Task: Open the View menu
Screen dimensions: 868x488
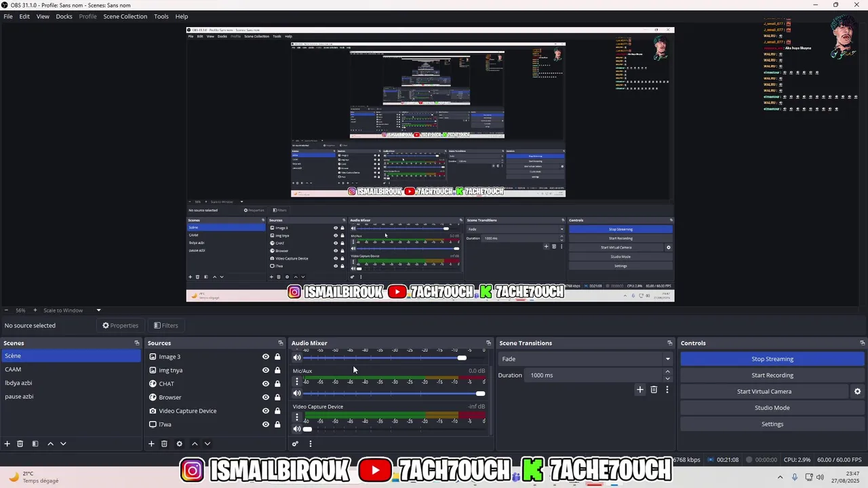Action: tap(43, 16)
